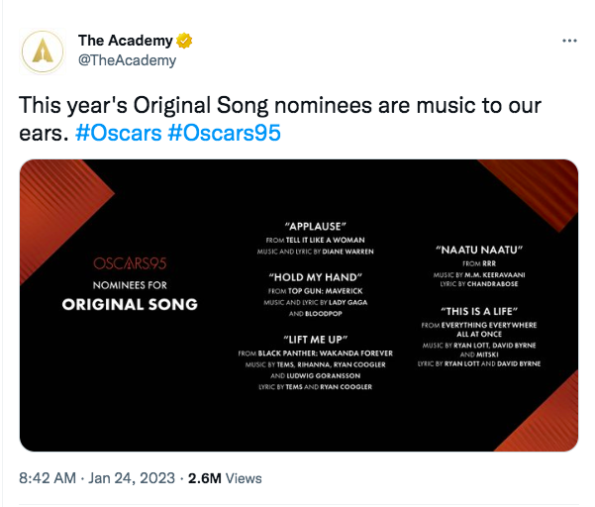Click the @TheAcademy handle

(127, 60)
